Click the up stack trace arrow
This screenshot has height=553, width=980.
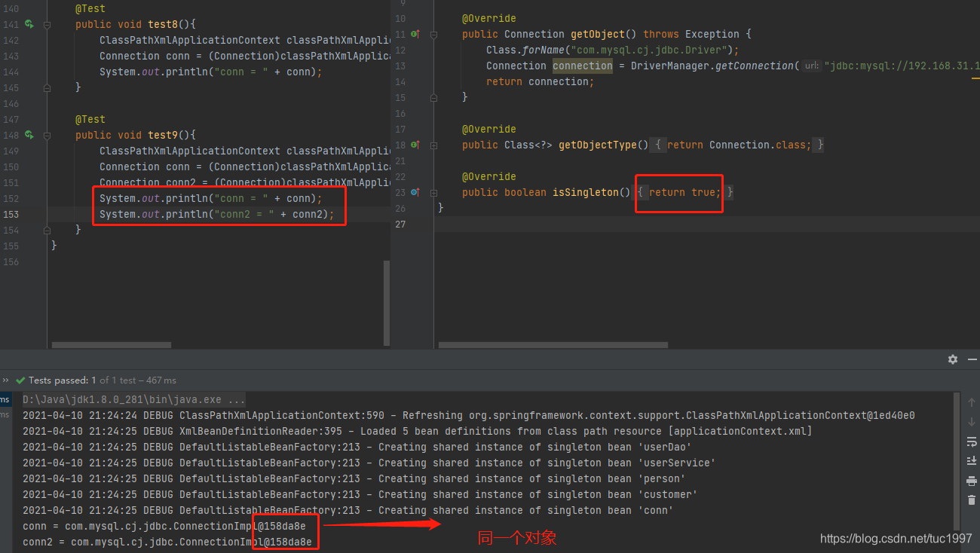click(971, 403)
